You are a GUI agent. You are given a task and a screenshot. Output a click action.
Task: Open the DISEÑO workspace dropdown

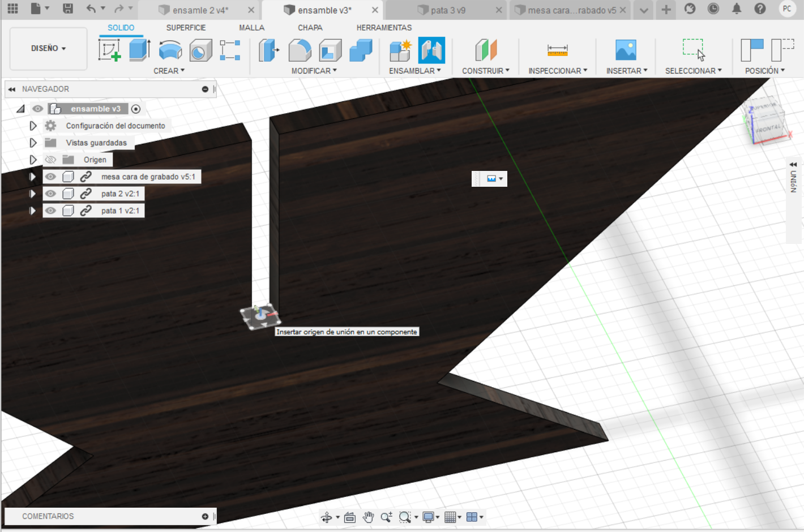tap(48, 49)
